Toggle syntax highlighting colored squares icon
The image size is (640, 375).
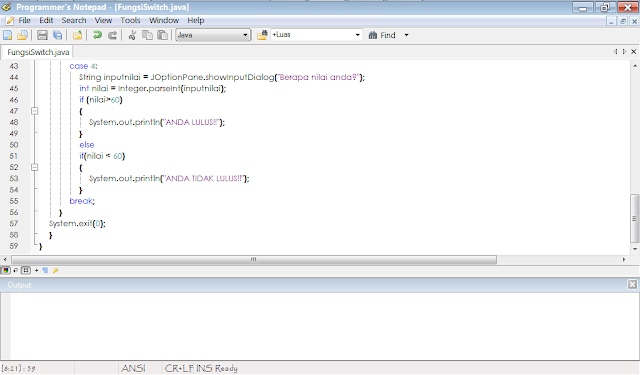6,270
